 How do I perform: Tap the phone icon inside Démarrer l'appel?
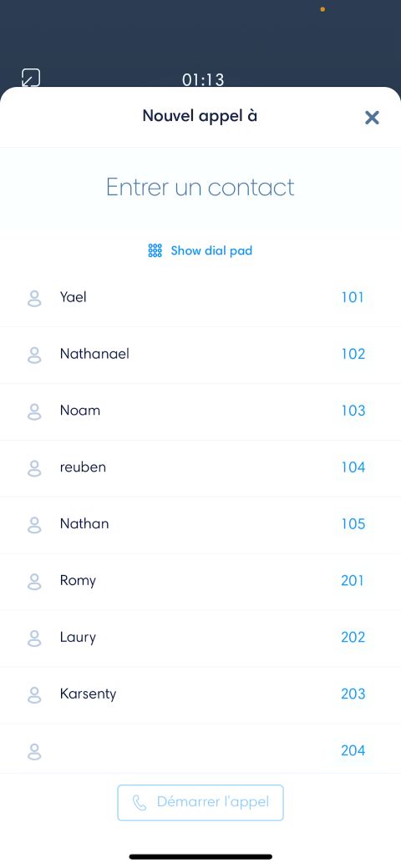(139, 803)
